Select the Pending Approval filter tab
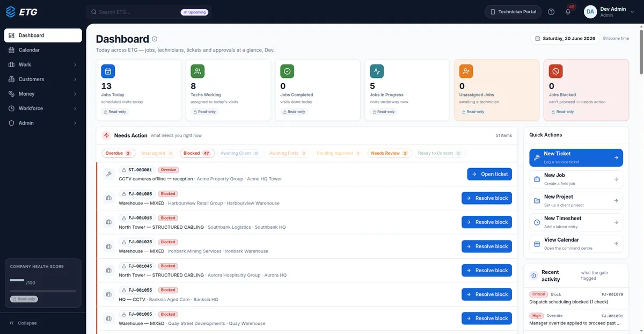 338,154
